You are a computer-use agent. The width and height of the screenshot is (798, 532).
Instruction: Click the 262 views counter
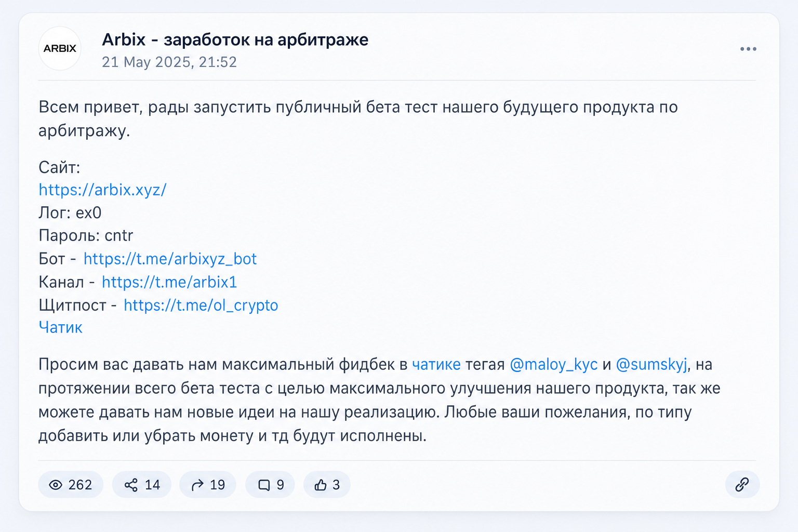click(x=80, y=485)
